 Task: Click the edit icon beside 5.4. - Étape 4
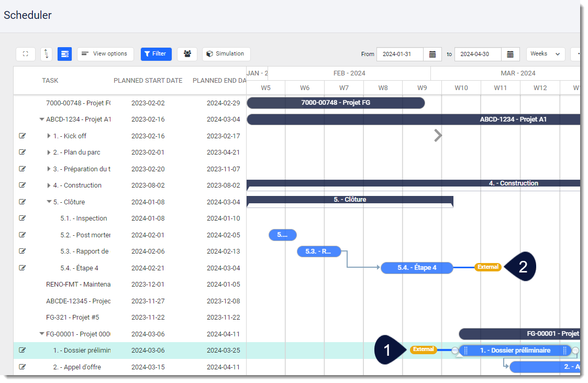(22, 268)
